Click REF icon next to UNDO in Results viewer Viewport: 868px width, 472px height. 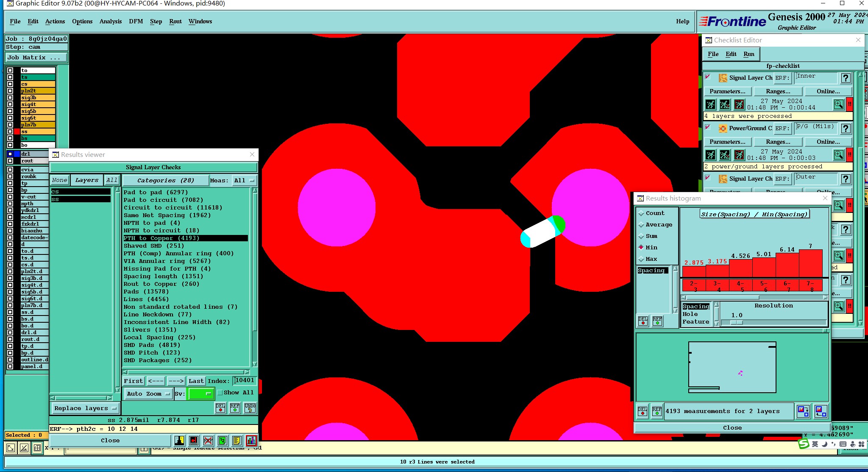coord(235,408)
